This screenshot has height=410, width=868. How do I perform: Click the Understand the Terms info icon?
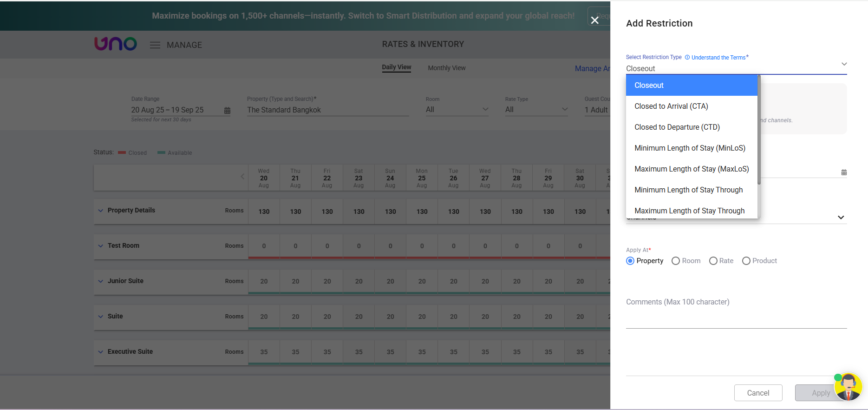point(687,58)
